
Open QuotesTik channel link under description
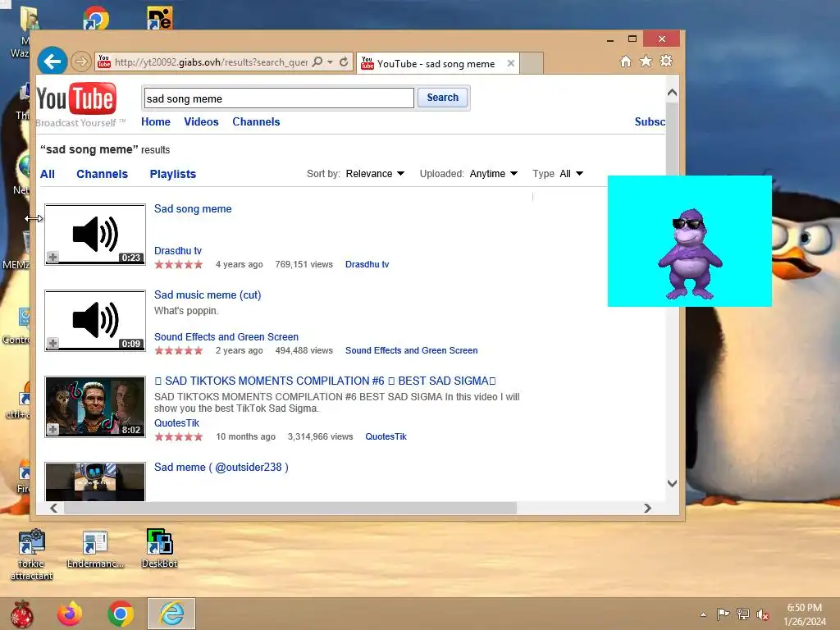[177, 423]
